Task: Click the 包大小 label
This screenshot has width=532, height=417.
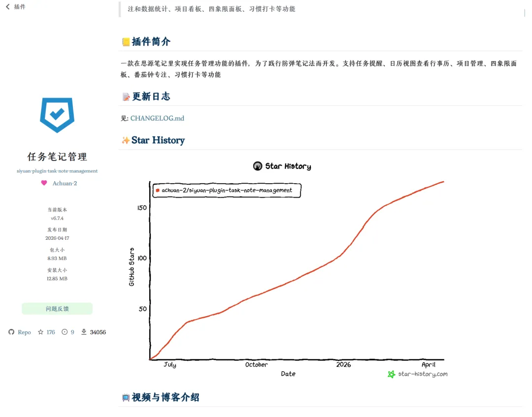Action: 57,250
